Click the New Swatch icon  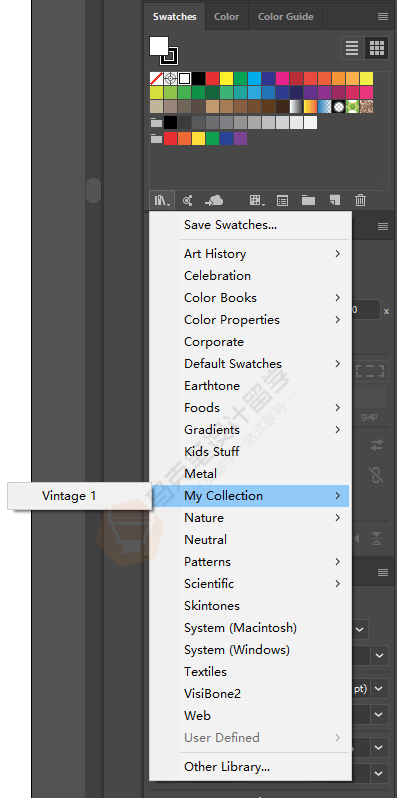[334, 200]
